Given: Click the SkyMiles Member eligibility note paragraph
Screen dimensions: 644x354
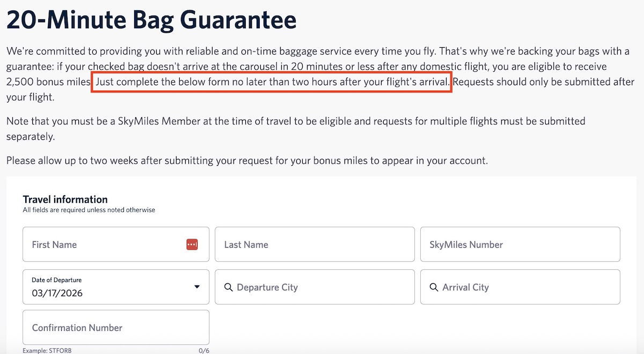Looking at the screenshot, I should (x=295, y=129).
